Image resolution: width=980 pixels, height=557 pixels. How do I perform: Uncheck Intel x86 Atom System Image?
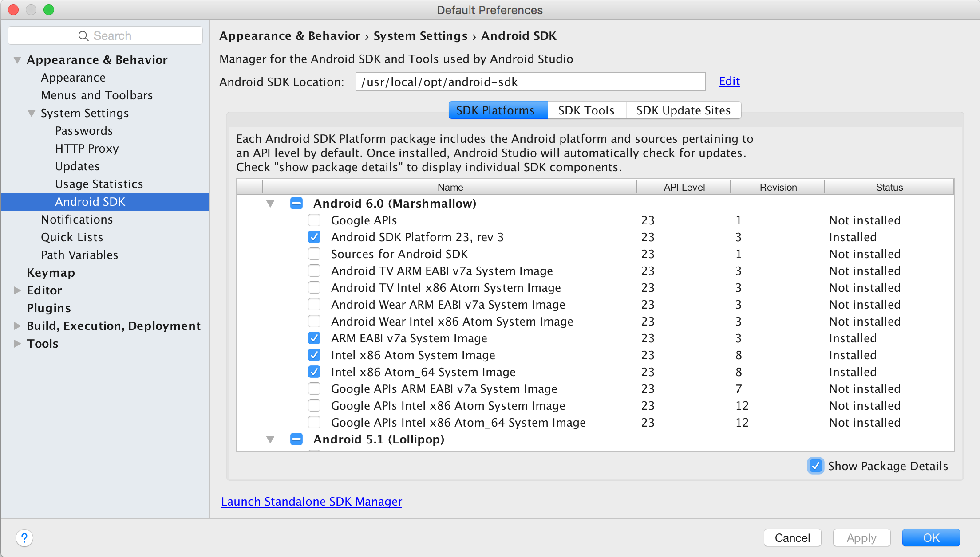point(314,355)
